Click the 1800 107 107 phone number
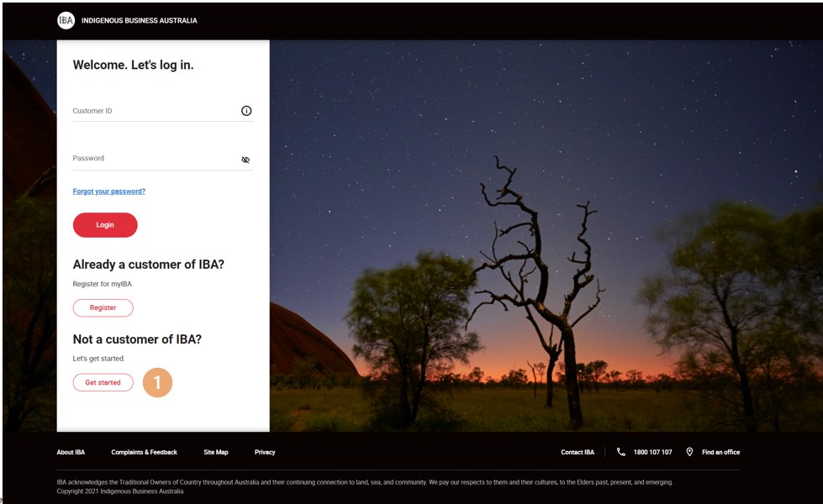This screenshot has height=504, width=823. click(x=652, y=452)
